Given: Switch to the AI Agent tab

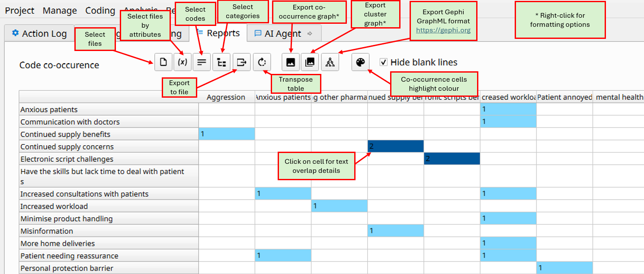Looking at the screenshot, I should [x=284, y=33].
